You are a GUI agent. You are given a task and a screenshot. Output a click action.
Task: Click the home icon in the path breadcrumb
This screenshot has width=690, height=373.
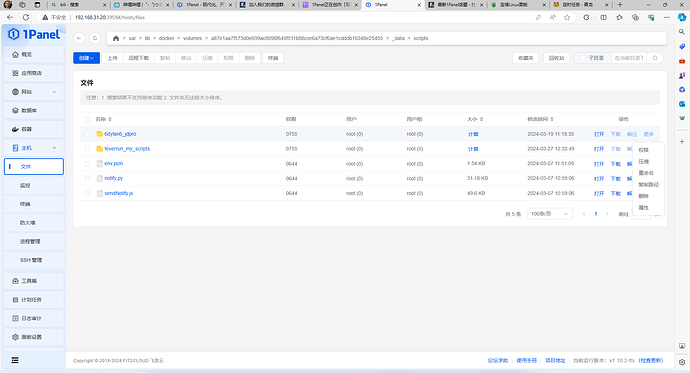[x=116, y=38]
